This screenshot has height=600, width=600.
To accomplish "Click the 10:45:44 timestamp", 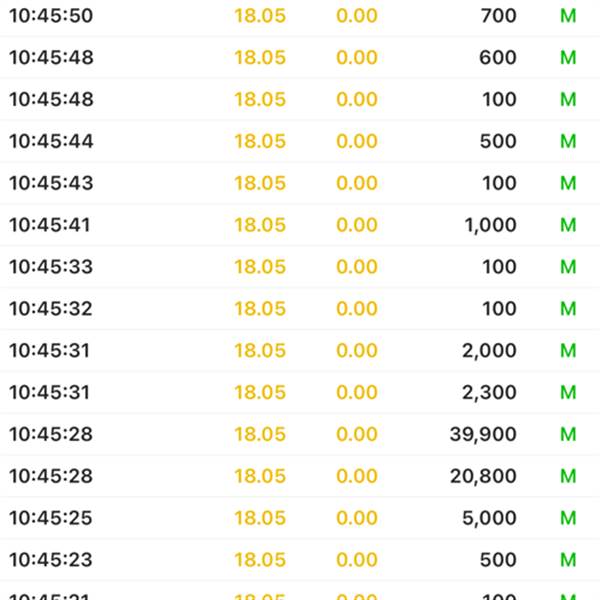I will pyautogui.click(x=51, y=141).
